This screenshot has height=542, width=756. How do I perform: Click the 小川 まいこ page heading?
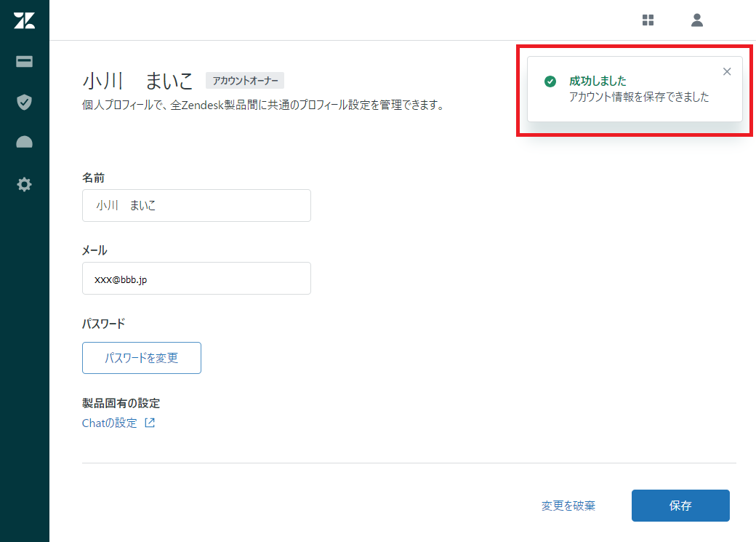coord(135,81)
